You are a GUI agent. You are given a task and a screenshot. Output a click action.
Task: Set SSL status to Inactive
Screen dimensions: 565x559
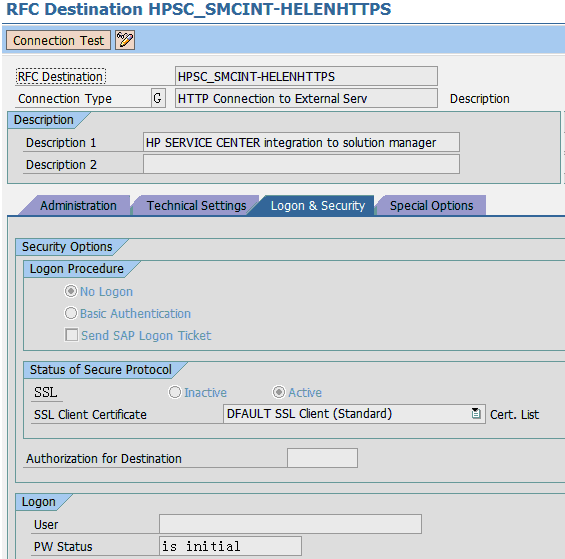pyautogui.click(x=175, y=392)
